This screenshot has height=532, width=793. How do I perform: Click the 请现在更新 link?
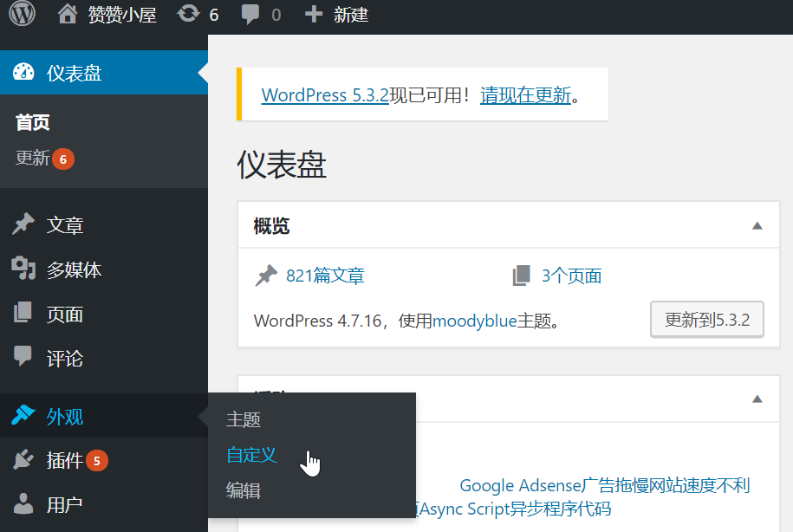[525, 94]
